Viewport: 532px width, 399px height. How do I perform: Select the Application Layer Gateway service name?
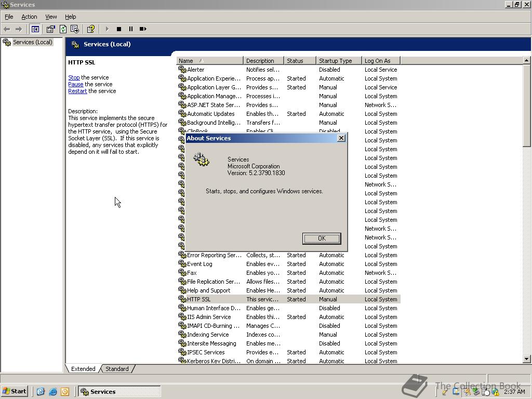[x=214, y=87]
